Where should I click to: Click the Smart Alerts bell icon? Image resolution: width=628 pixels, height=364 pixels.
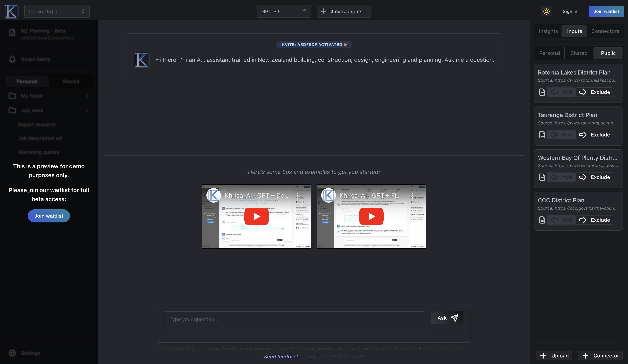pos(12,59)
